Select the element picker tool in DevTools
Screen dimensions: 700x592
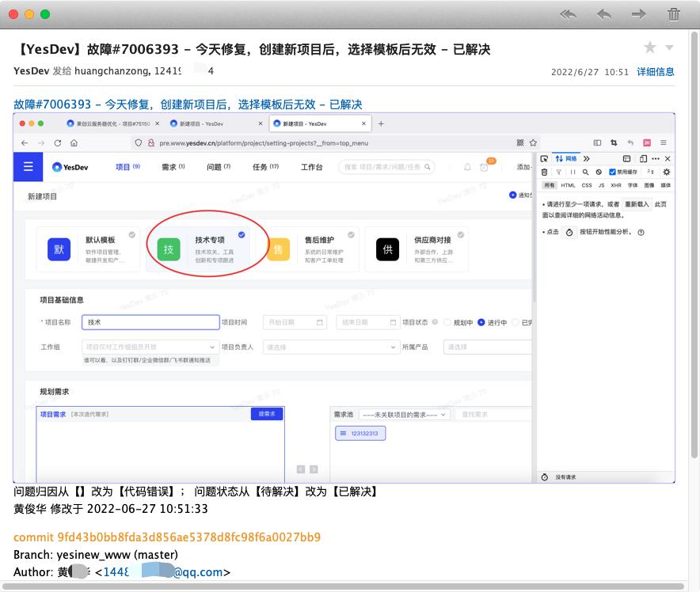point(546,158)
